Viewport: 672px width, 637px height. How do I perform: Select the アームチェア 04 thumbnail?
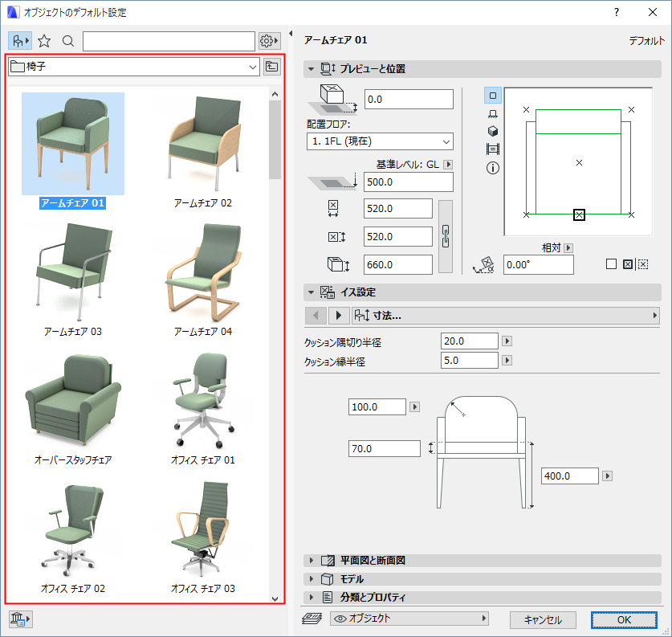(202, 272)
